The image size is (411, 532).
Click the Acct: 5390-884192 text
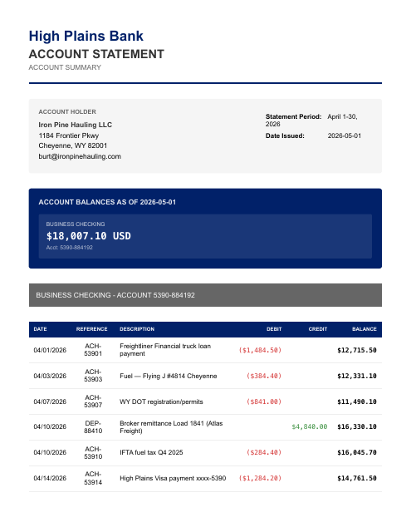pyautogui.click(x=70, y=248)
